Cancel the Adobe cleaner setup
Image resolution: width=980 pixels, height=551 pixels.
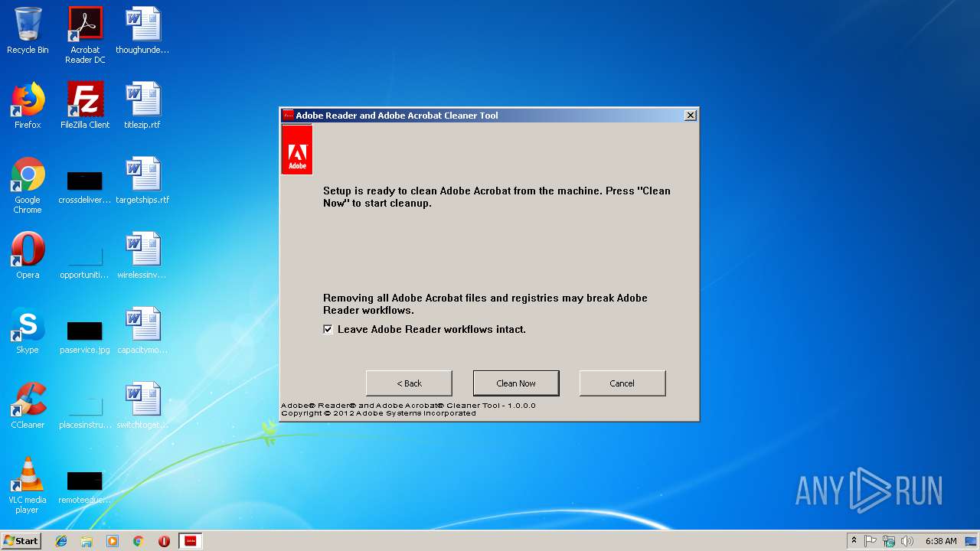coord(622,383)
